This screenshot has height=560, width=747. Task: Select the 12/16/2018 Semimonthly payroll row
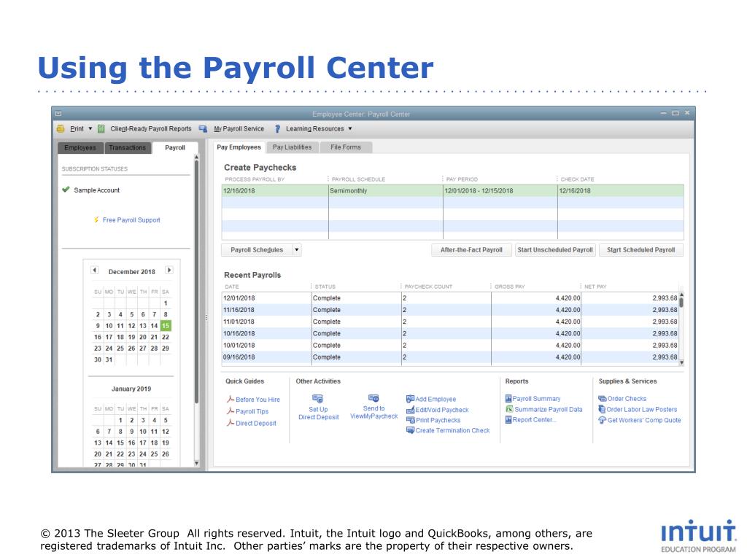(x=452, y=190)
